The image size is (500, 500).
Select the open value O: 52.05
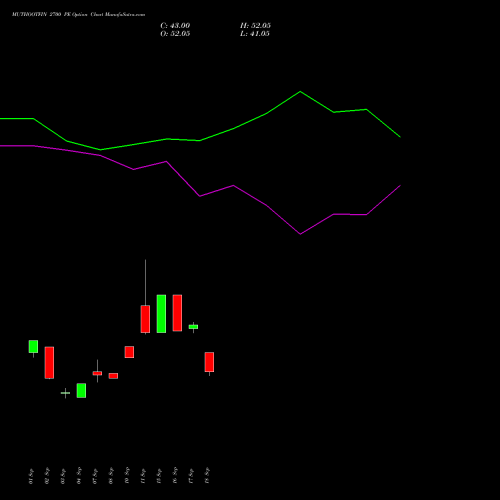tap(175, 34)
